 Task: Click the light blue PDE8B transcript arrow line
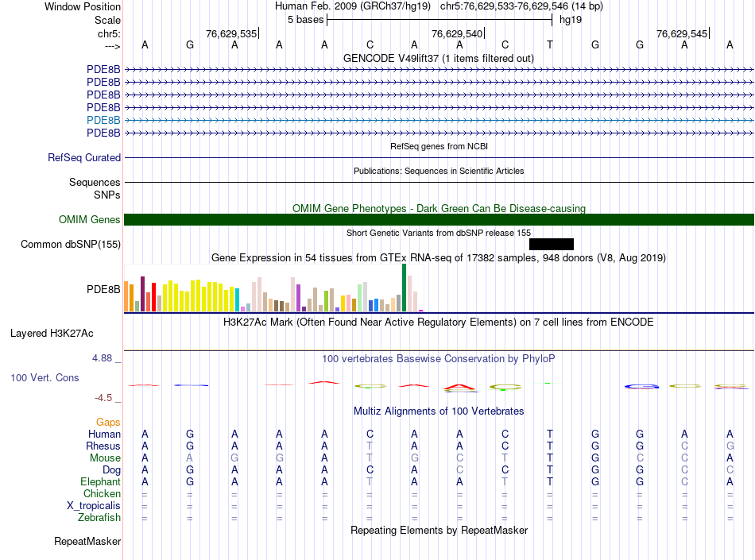[439, 120]
